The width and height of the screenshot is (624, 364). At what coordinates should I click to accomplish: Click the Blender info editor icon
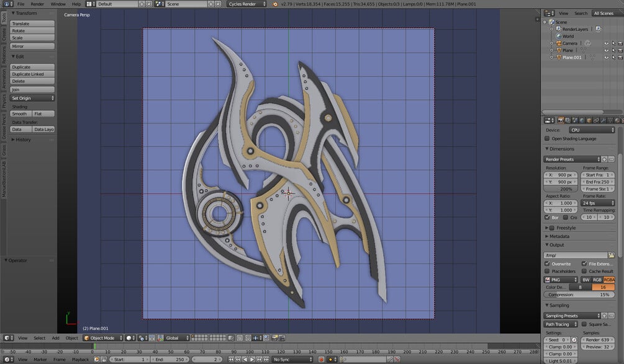click(x=7, y=4)
